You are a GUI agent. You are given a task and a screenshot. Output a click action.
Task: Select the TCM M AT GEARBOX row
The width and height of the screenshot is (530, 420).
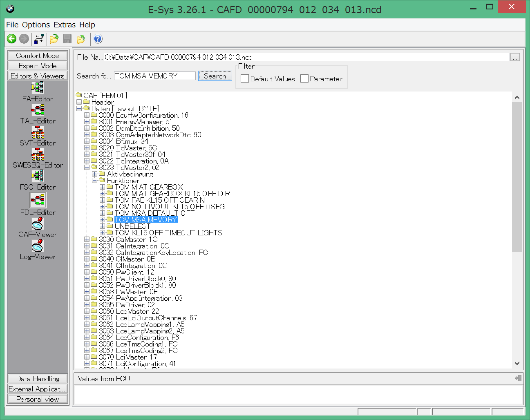149,187
